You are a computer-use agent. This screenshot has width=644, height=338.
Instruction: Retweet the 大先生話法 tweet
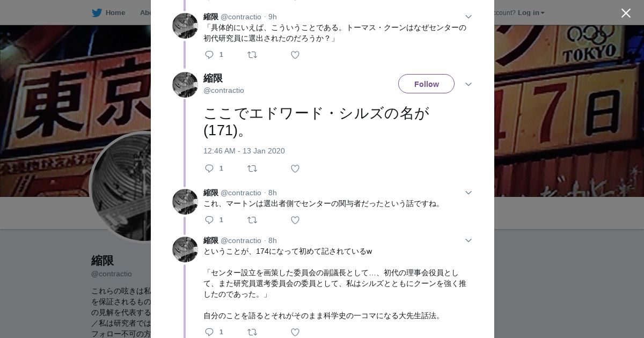pos(252,332)
